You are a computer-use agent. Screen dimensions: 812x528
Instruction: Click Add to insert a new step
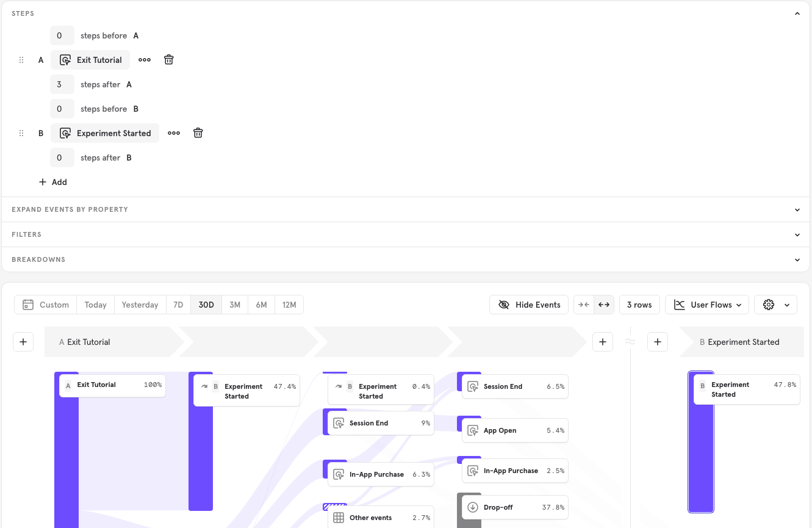point(53,181)
